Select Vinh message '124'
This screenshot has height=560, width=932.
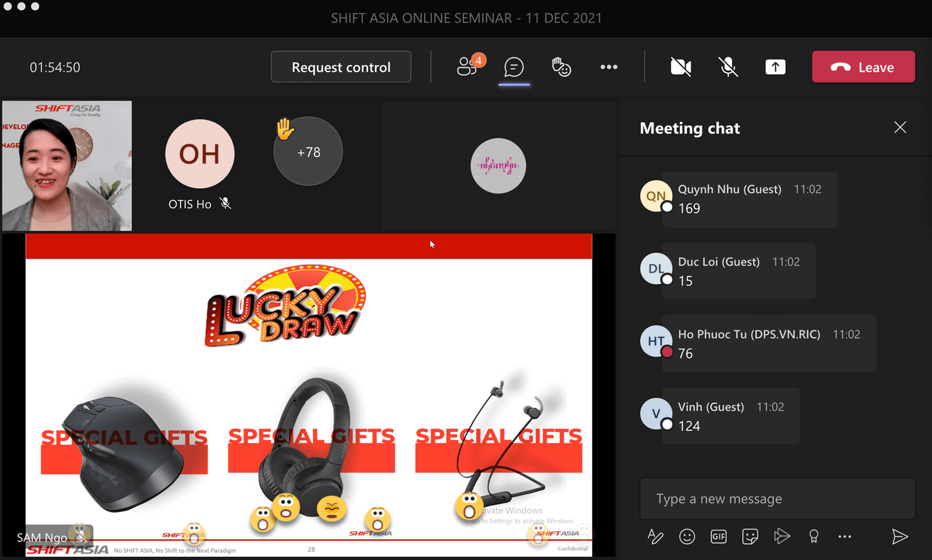coord(689,426)
